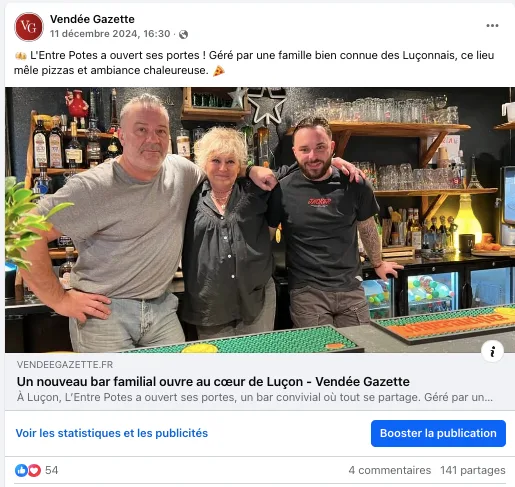
Task: Click the VENDEEGAZETTE.FR domain label
Action: tap(65, 365)
